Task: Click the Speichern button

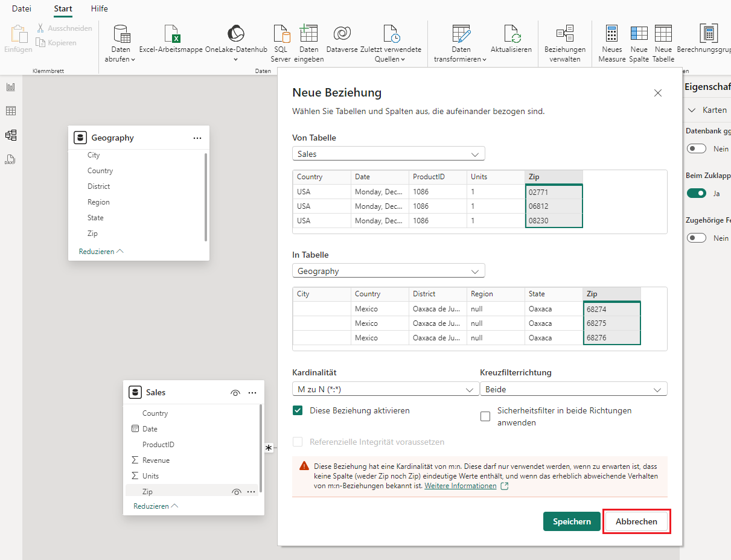Action: point(572,521)
